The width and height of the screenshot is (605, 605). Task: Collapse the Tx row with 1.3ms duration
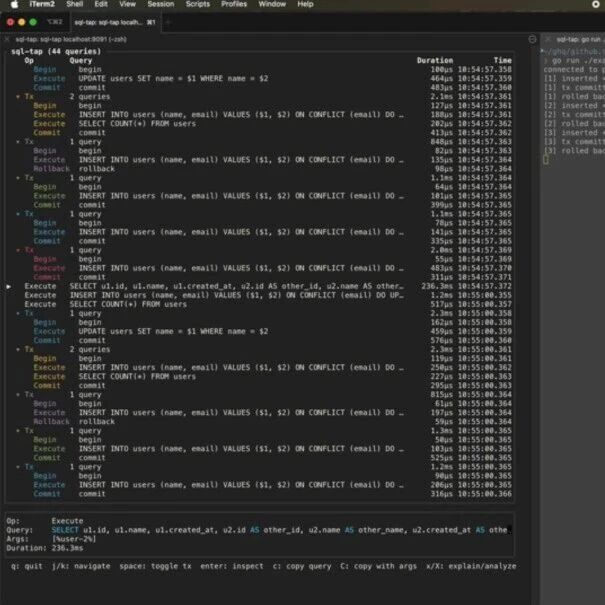pos(18,431)
